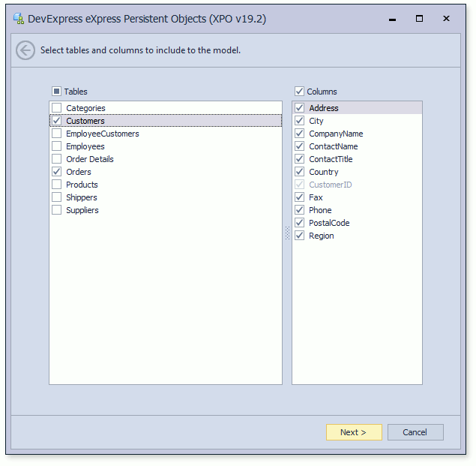Select the Categories table name
476x466 pixels.
click(85, 108)
